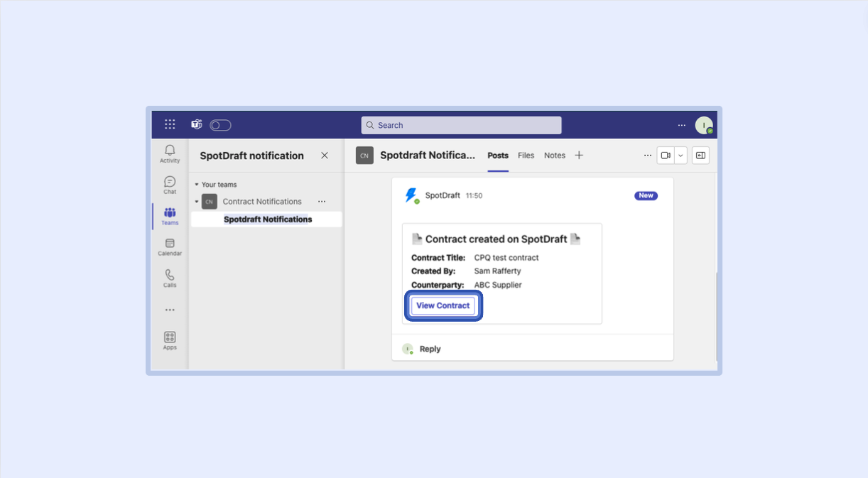
Task: Open Calls in the sidebar
Action: [x=170, y=278]
